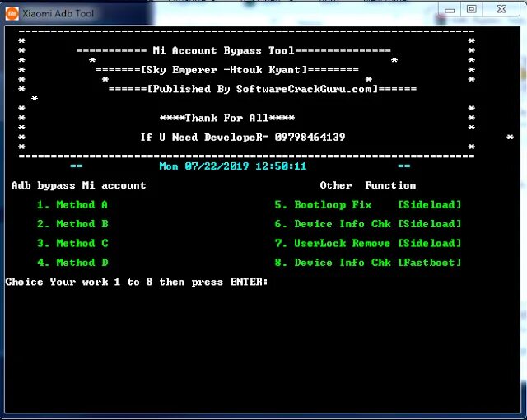527x420 pixels.
Task: Click the Thank For All text
Action: (x=227, y=118)
